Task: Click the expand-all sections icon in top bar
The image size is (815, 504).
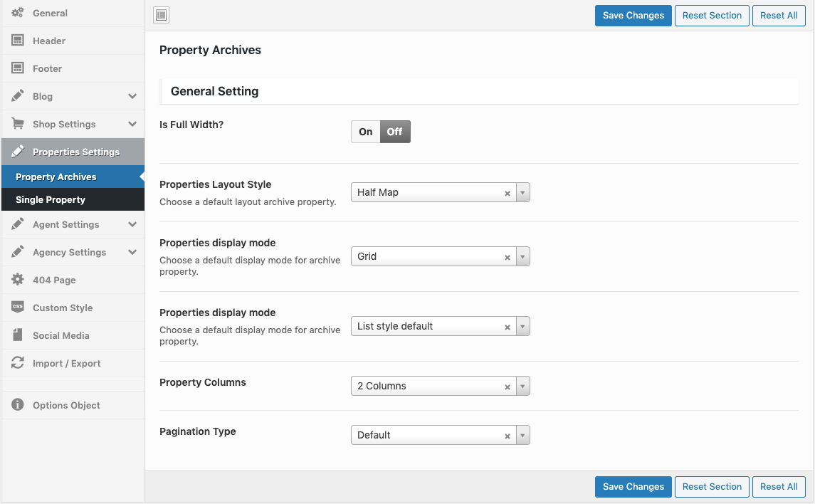Action: [162, 15]
